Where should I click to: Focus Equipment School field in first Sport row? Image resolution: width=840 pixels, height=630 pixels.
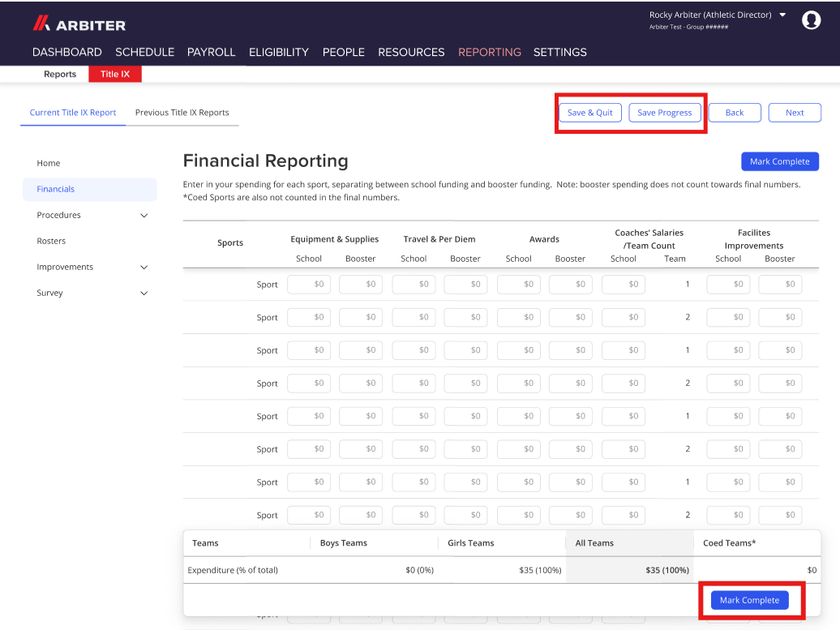point(309,284)
